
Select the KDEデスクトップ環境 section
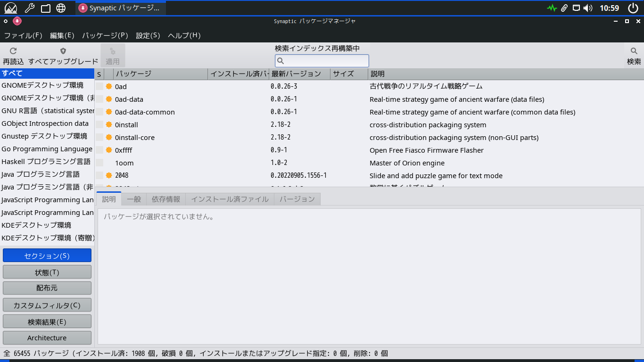click(47, 225)
